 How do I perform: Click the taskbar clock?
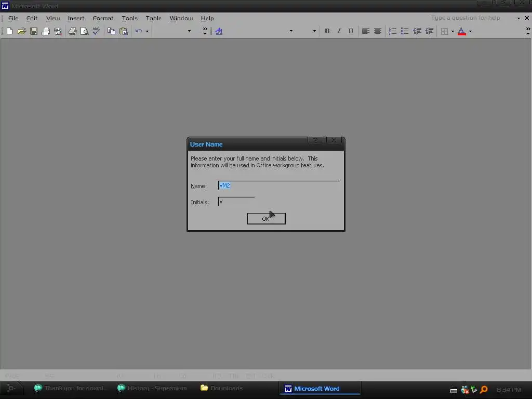[x=509, y=390]
